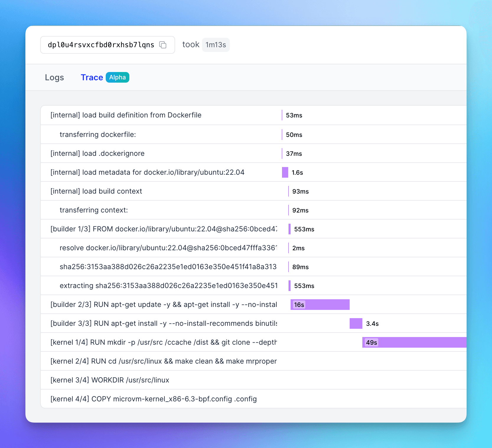Screen dimensions: 492x448
Task: Click the 3.4s builder 3/3 span bar
Action: click(x=356, y=323)
